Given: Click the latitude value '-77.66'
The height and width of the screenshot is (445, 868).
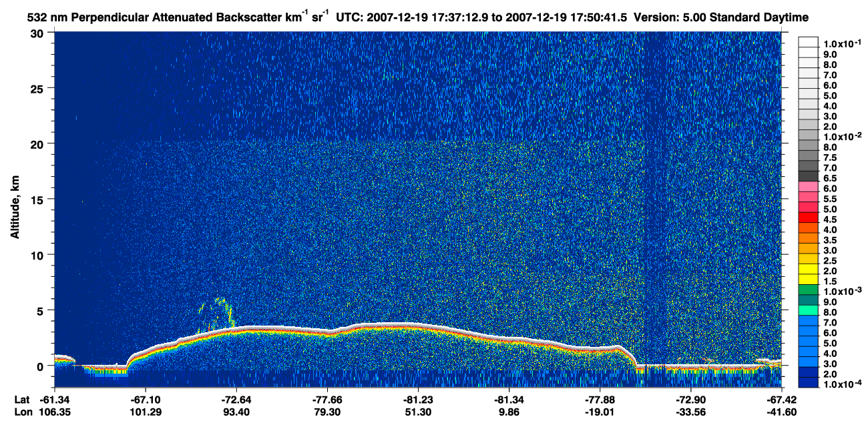Looking at the screenshot, I should click(327, 400).
